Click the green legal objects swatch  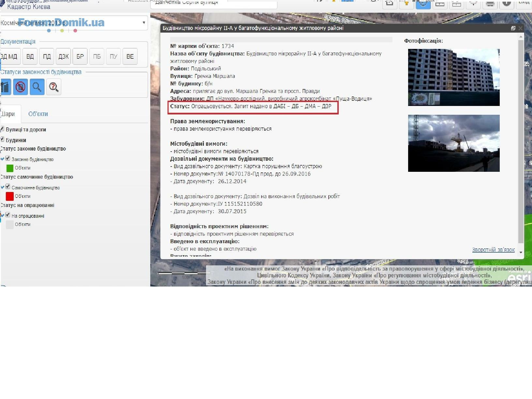pyautogui.click(x=10, y=168)
